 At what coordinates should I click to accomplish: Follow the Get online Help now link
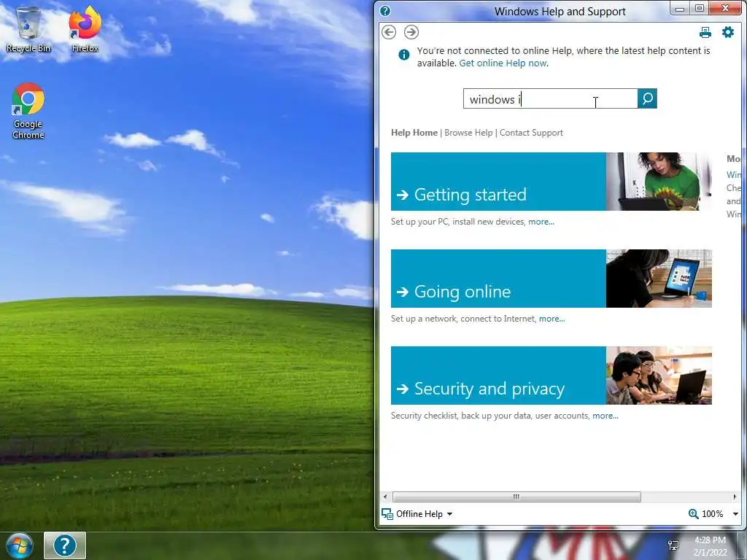coord(503,63)
